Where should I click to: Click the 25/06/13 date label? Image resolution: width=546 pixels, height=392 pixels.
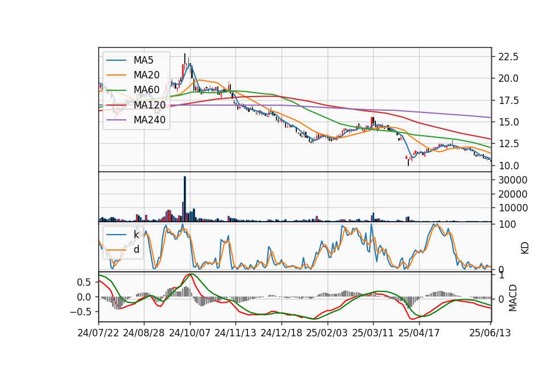[x=490, y=333]
